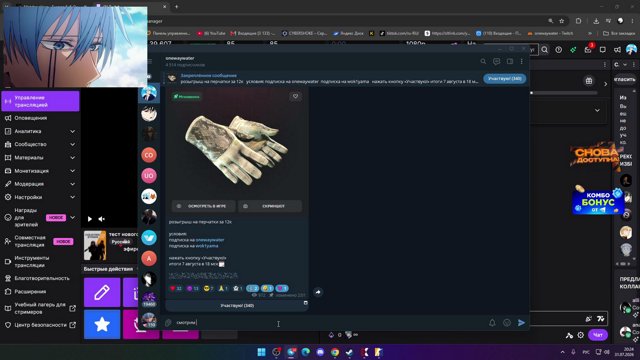This screenshot has width=640, height=360.
Task: Send the typed Telegram message
Action: coord(521,323)
